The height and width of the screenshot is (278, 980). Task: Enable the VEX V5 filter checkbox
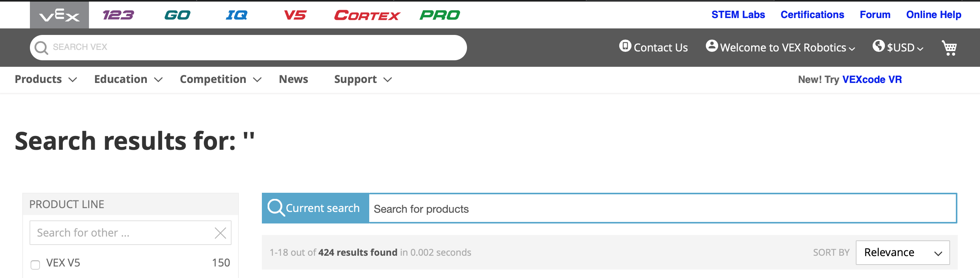[35, 265]
